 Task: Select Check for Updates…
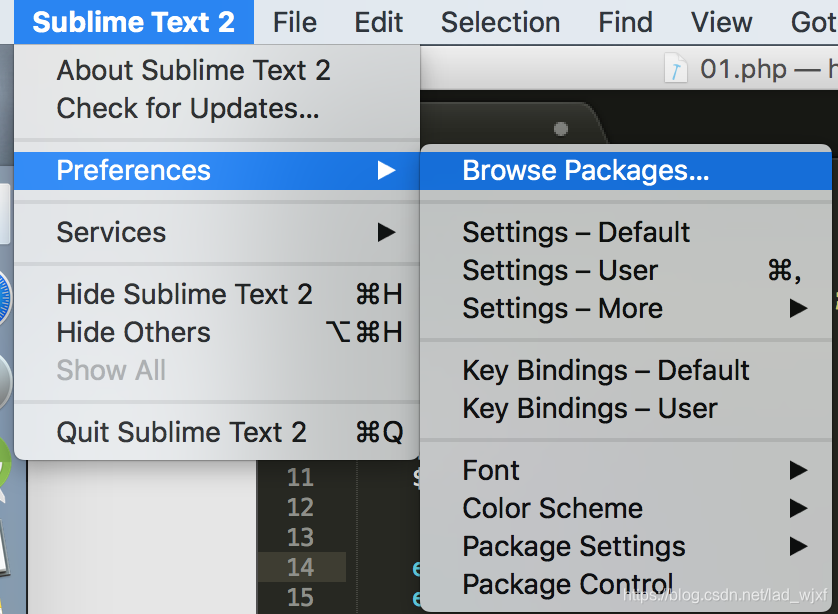[217, 108]
